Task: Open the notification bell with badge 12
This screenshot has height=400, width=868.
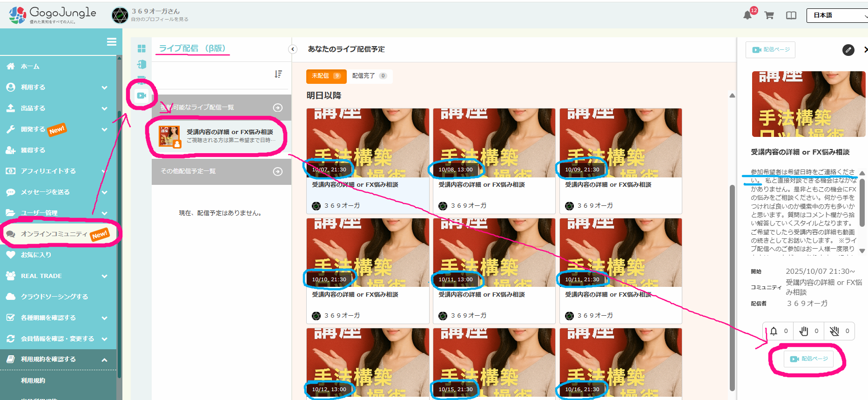Action: (x=747, y=15)
